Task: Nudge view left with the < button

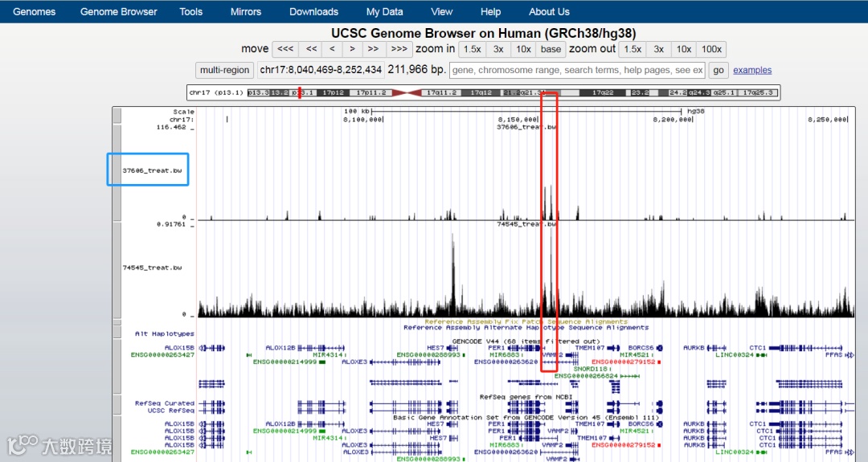Action: coord(332,49)
